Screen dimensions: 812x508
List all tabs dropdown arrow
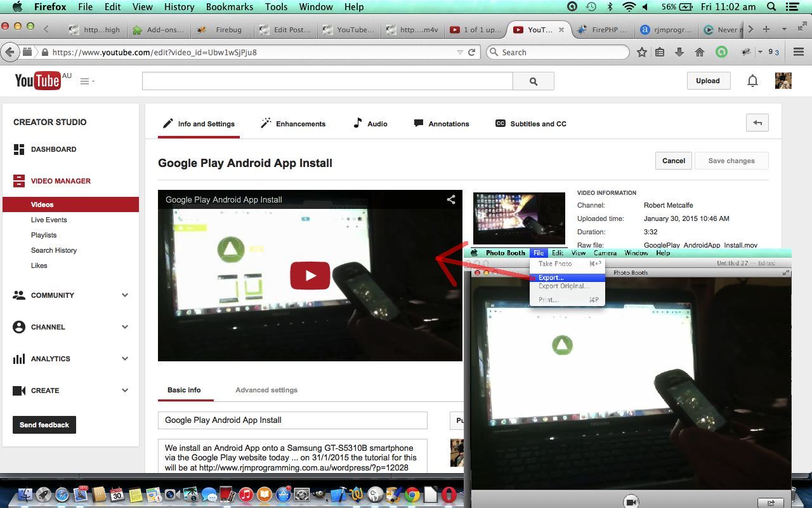(785, 29)
